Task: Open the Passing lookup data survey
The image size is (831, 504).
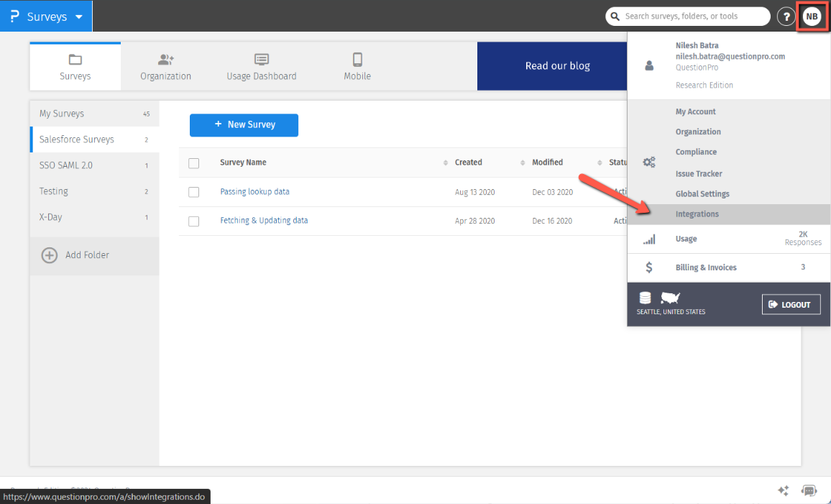Action: tap(255, 191)
